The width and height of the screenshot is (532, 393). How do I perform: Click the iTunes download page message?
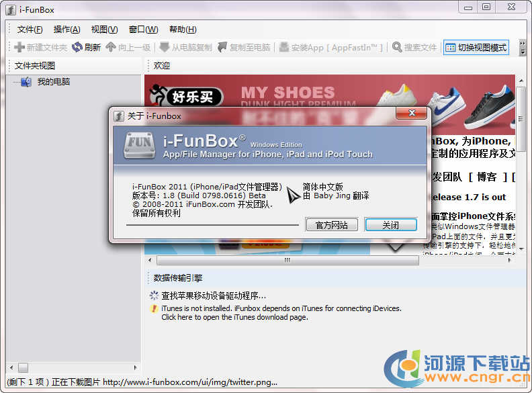tap(281, 312)
